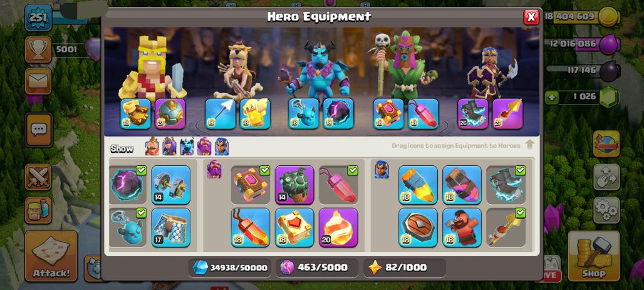Select the Barbarian King hero filter icon
644x290 pixels.
[152, 147]
